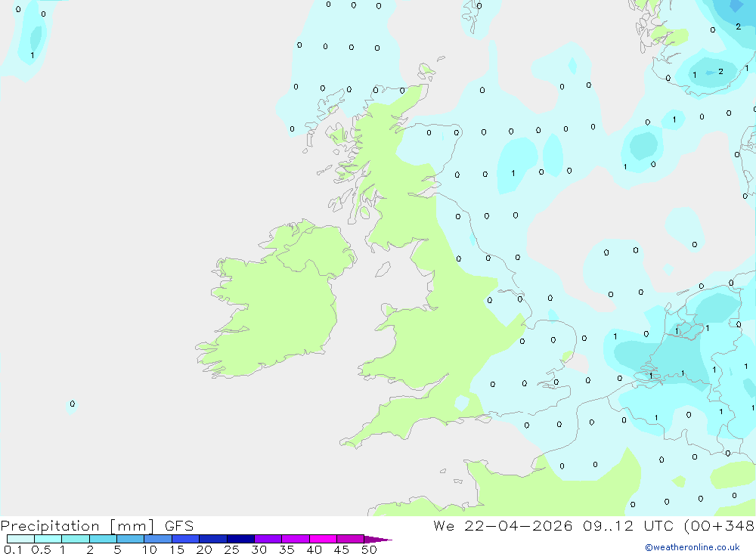Click the '22-04-2026' date text
The width and height of the screenshot is (756, 554).
click(519, 525)
